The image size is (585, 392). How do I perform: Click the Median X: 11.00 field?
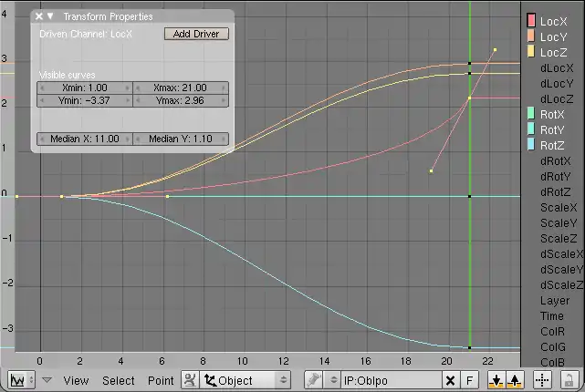point(85,139)
